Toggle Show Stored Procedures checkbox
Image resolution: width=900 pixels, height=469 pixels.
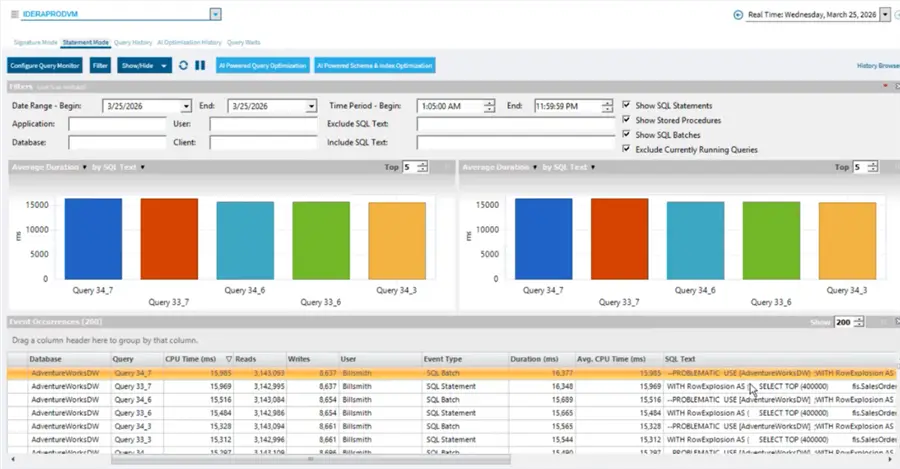[x=626, y=119]
